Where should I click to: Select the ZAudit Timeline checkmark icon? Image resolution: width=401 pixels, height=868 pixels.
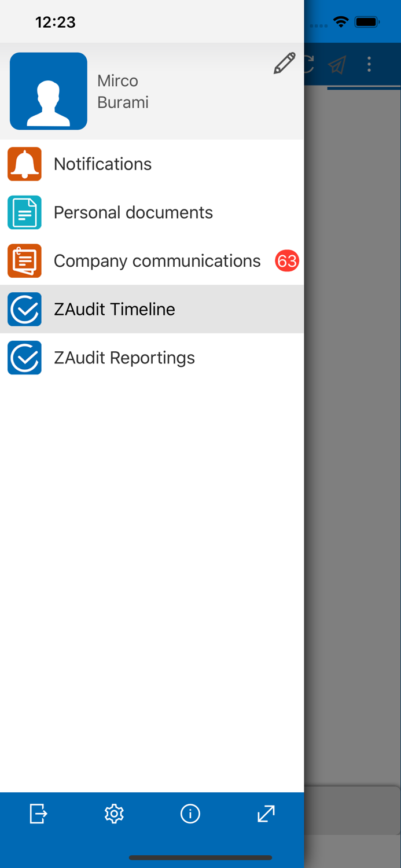(x=24, y=309)
